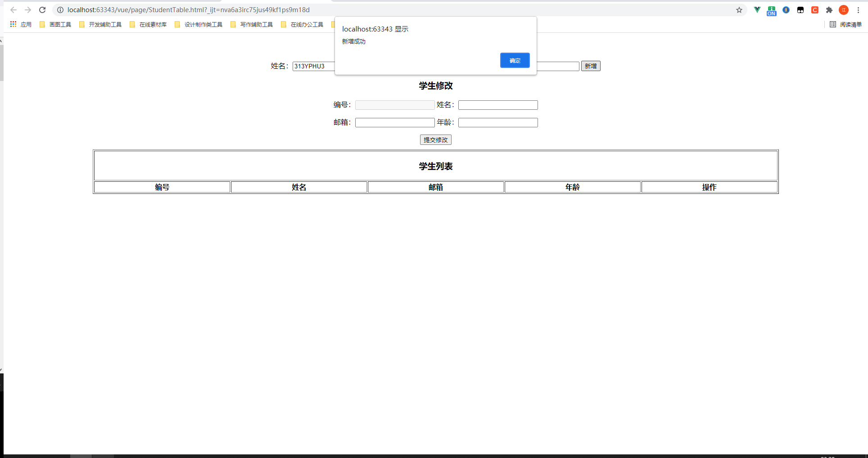Click the 学生列表 table title
The width and height of the screenshot is (868, 458).
click(436, 166)
